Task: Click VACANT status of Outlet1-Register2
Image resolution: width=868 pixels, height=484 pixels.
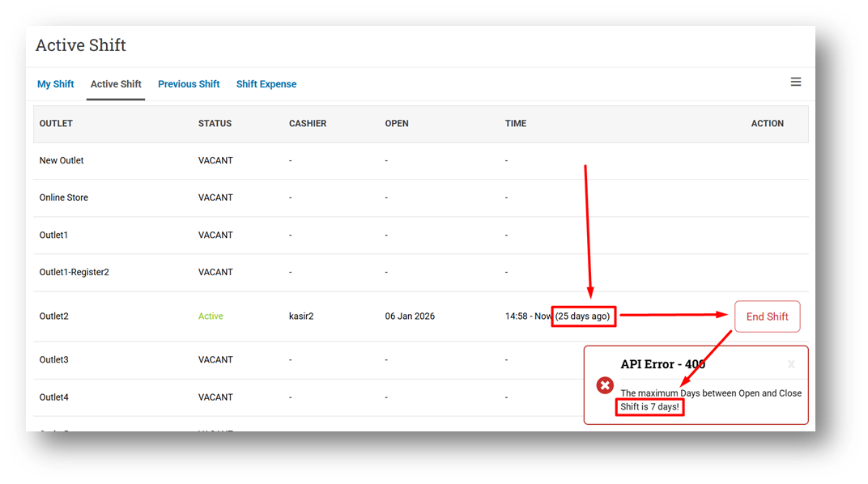Action: (215, 272)
